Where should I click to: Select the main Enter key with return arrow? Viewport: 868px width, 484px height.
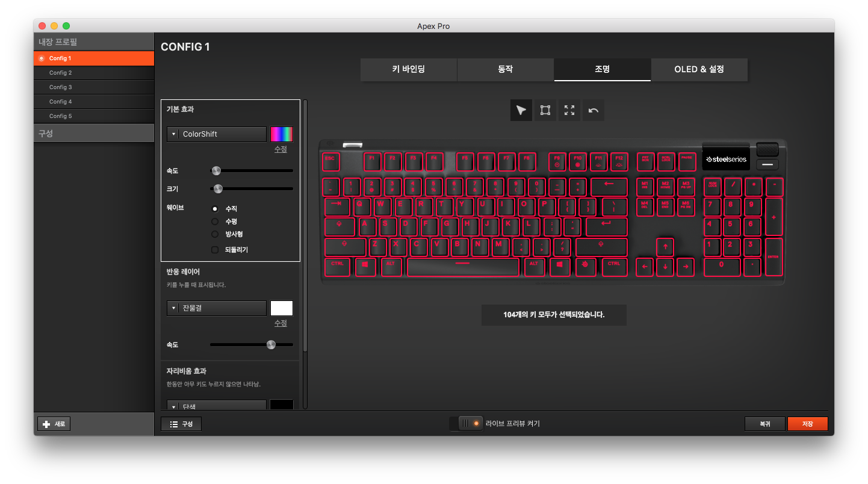(x=606, y=226)
